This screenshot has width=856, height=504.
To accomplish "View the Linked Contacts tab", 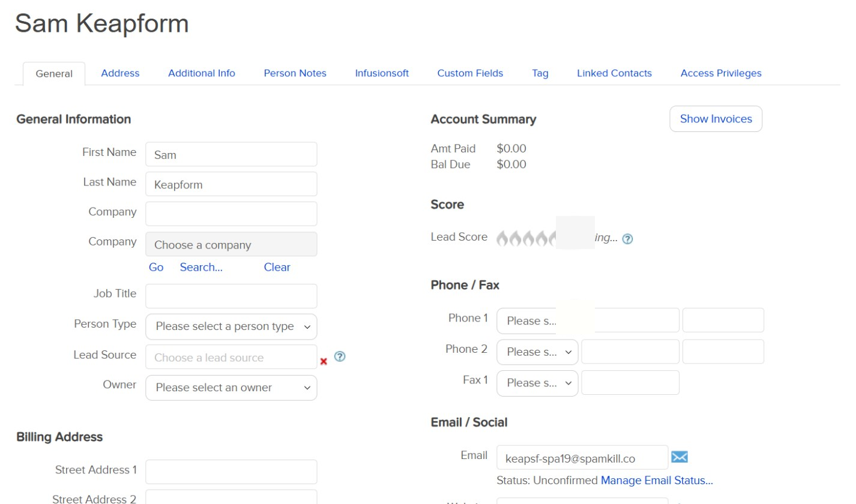I will [614, 73].
